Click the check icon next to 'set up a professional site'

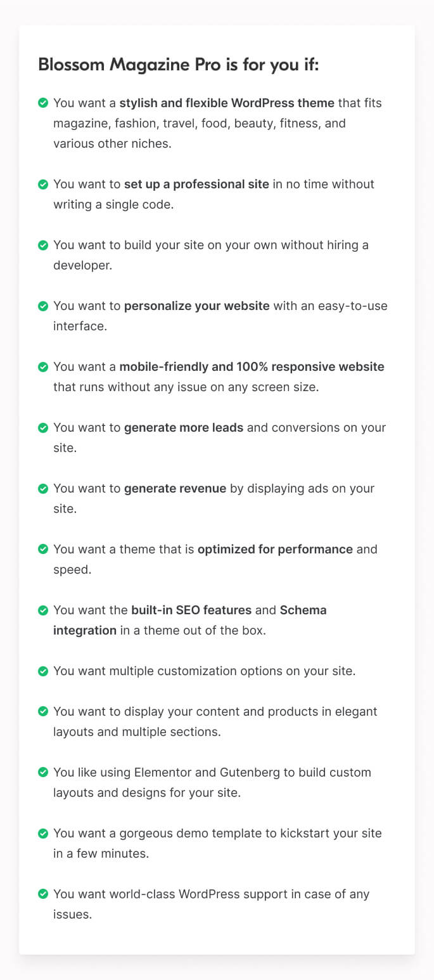pos(43,184)
